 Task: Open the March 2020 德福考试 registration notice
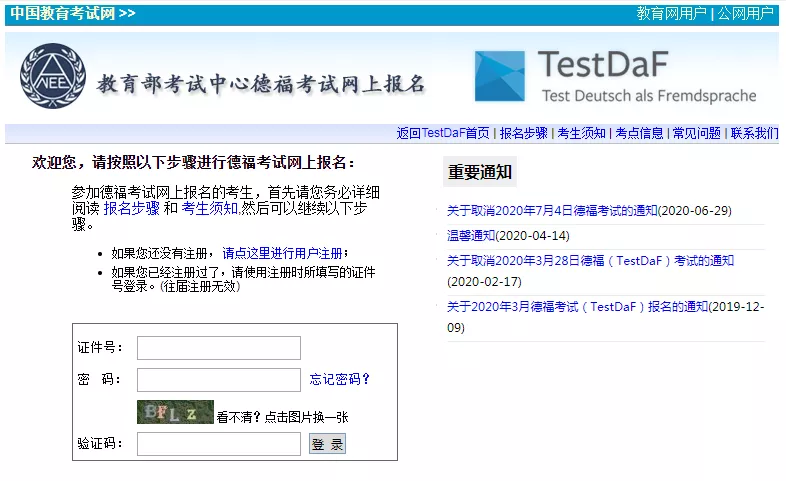577,307
